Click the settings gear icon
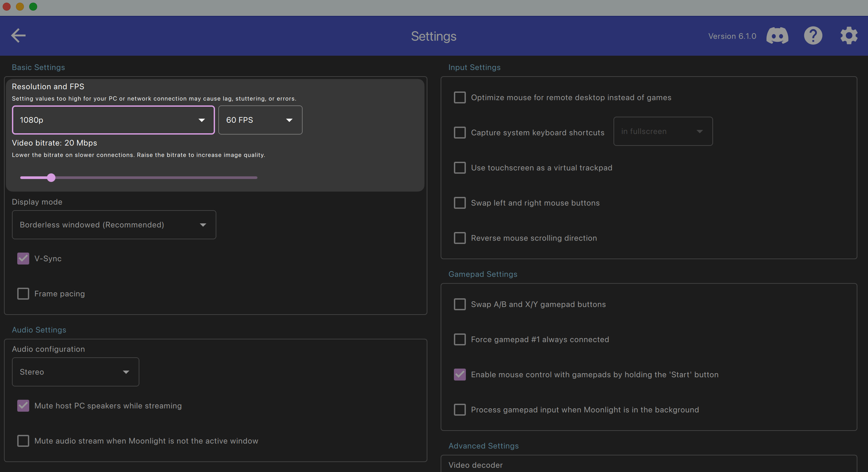Viewport: 868px width, 472px height. [x=848, y=36]
